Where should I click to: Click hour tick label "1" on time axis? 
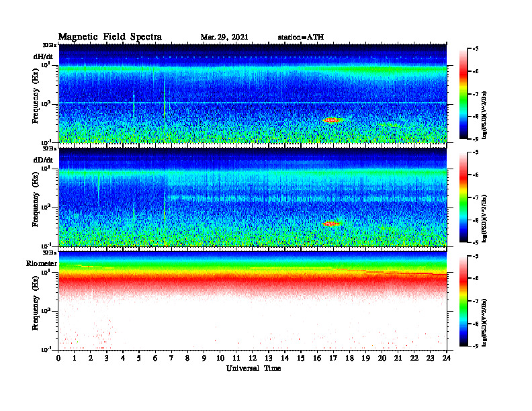pyautogui.click(x=75, y=358)
